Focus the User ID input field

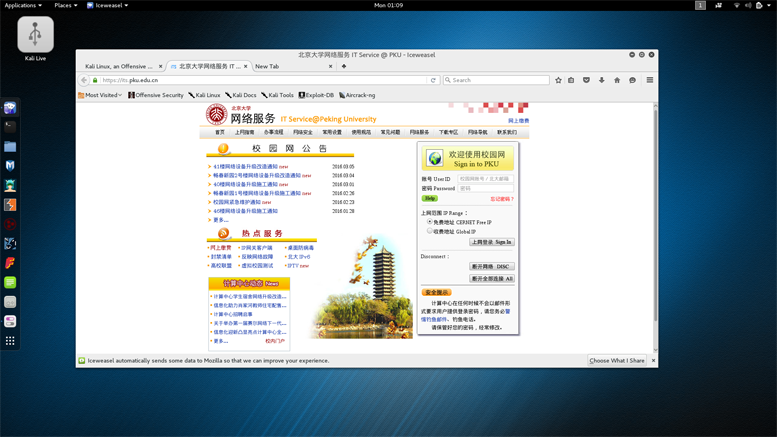[485, 179]
